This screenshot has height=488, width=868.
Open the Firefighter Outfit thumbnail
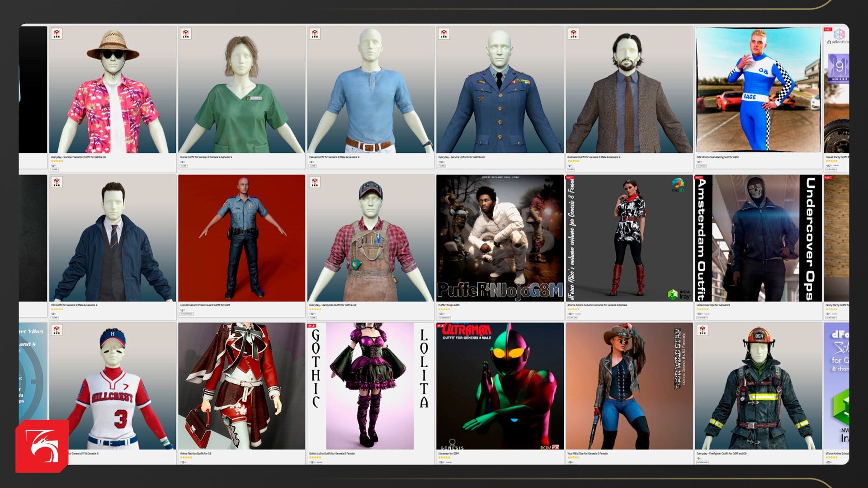[758, 386]
